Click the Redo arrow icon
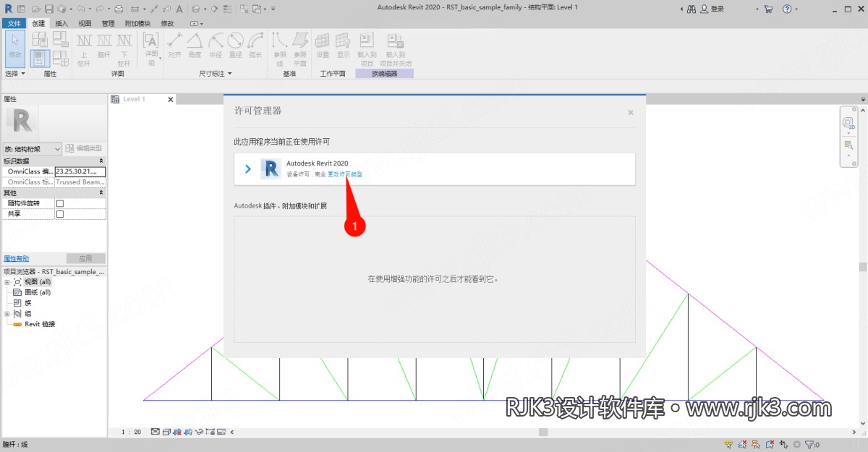The width and height of the screenshot is (868, 452). 98,9
